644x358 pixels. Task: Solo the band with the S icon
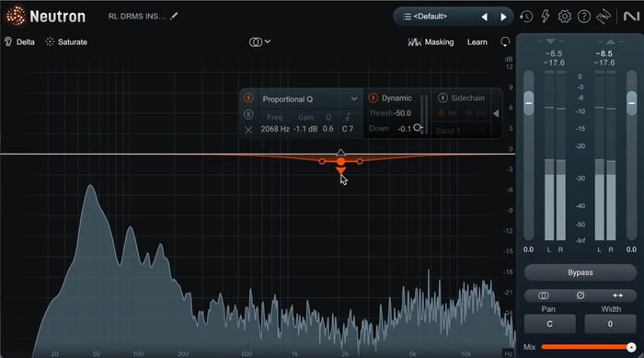pos(248,115)
